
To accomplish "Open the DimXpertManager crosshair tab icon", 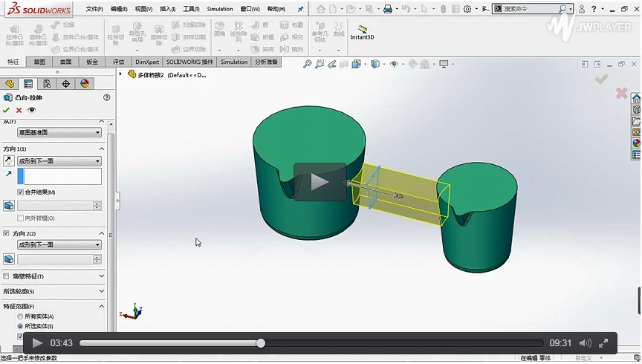I will (65, 84).
